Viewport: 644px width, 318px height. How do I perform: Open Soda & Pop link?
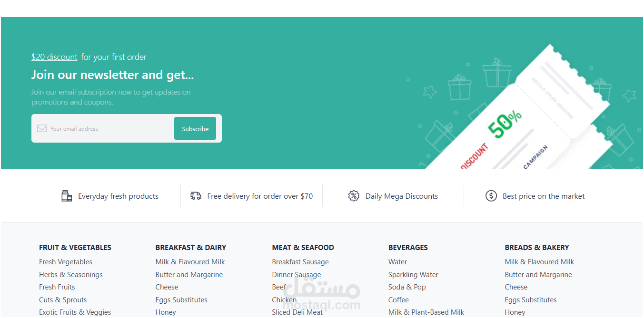point(407,287)
